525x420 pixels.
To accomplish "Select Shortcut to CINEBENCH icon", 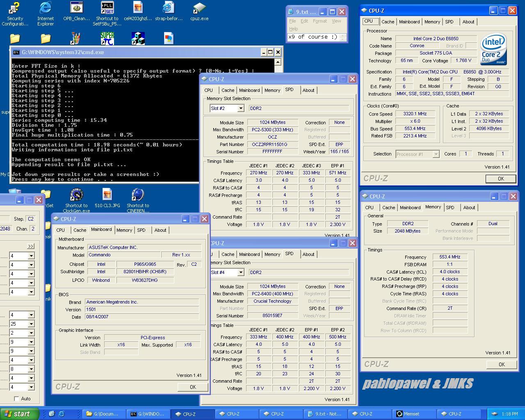I will 138,201.
